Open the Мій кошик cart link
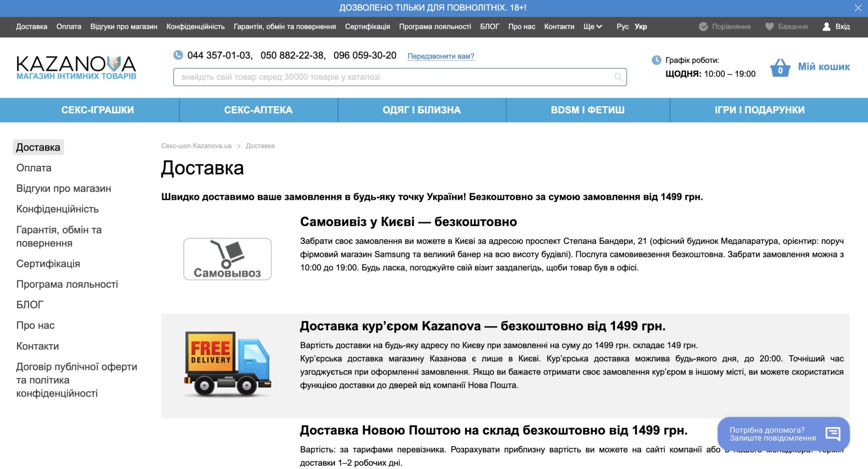This screenshot has width=868, height=469. click(824, 66)
